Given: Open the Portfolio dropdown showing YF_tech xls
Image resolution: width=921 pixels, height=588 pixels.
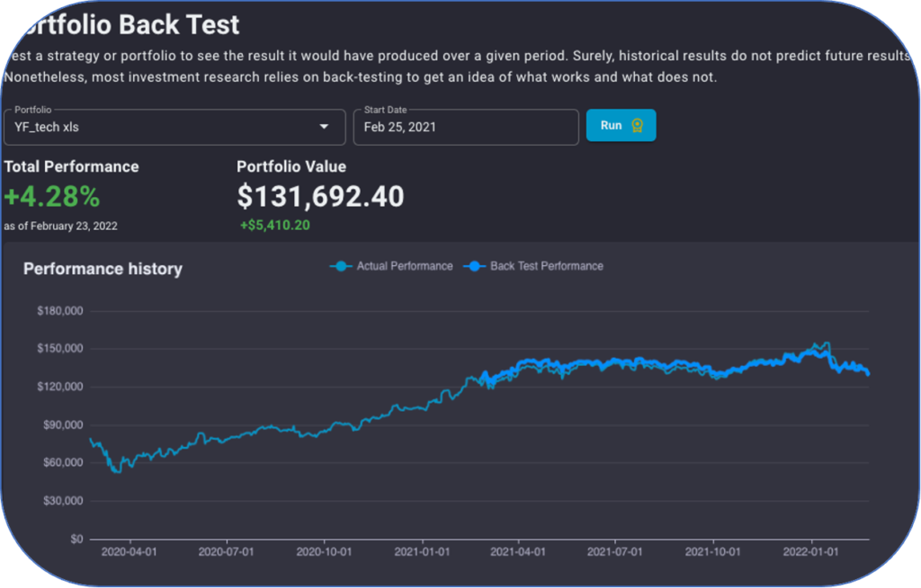Looking at the screenshot, I should point(174,127).
